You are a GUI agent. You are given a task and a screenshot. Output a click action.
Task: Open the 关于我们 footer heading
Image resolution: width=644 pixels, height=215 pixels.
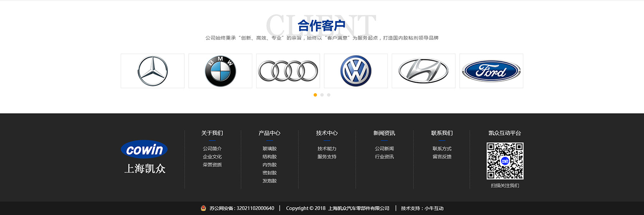point(212,133)
